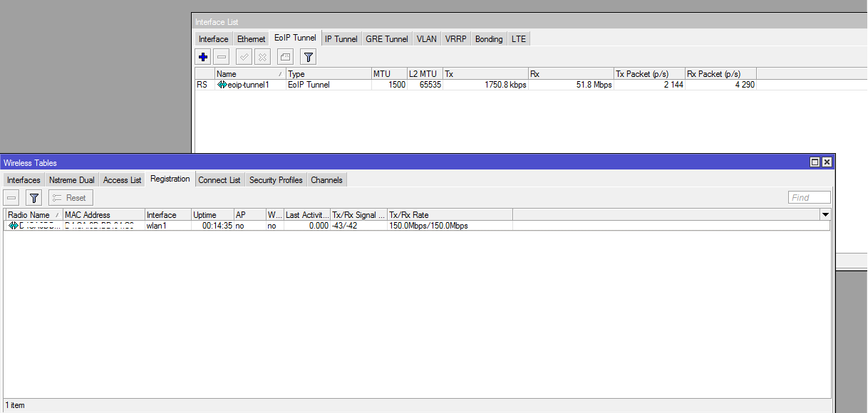Click the disable X icon in Interface List
This screenshot has height=413, width=868.
262,57
